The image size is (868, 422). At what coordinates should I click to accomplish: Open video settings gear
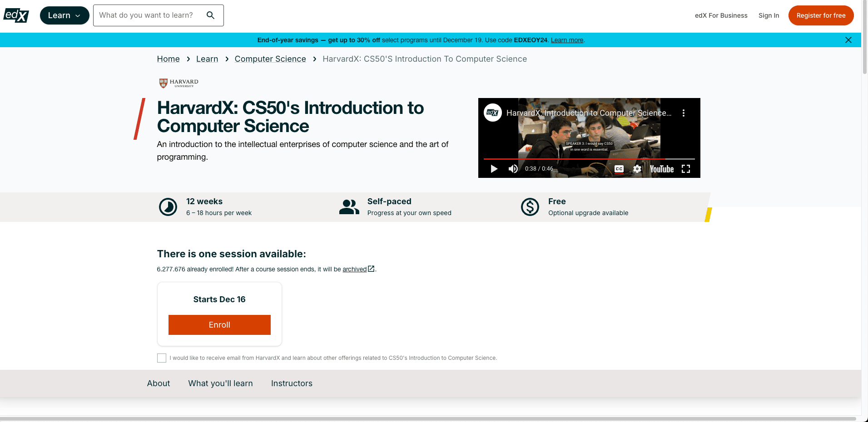[x=637, y=169]
